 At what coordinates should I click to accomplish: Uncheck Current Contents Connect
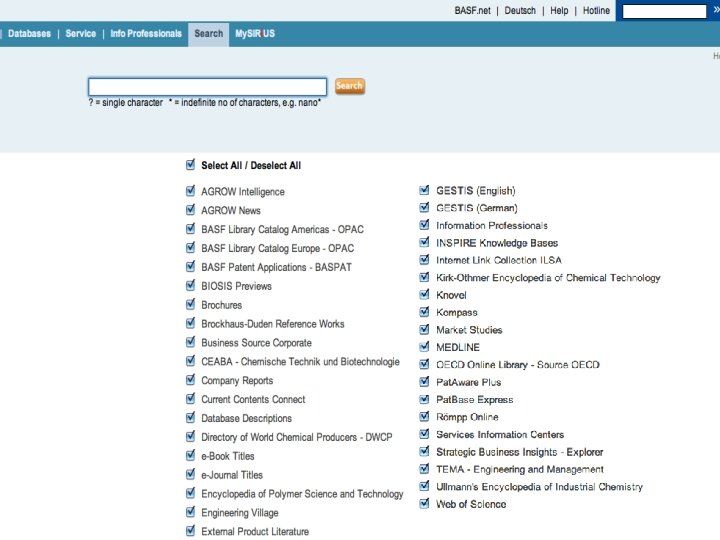[x=191, y=398]
